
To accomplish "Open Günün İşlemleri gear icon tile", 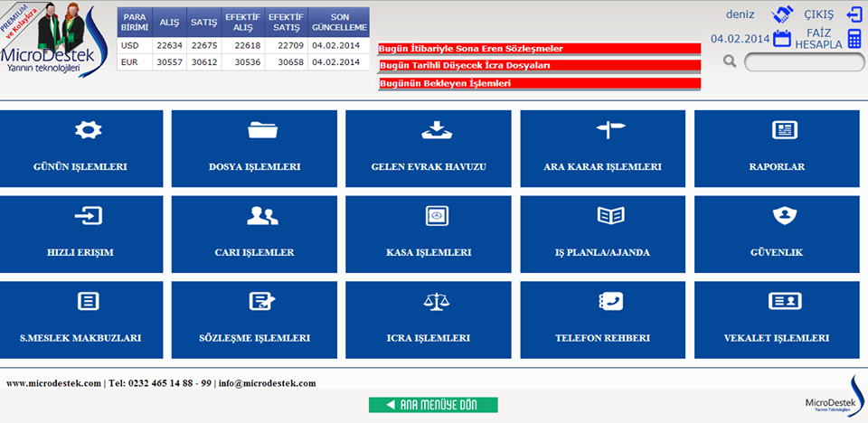I will (88, 130).
